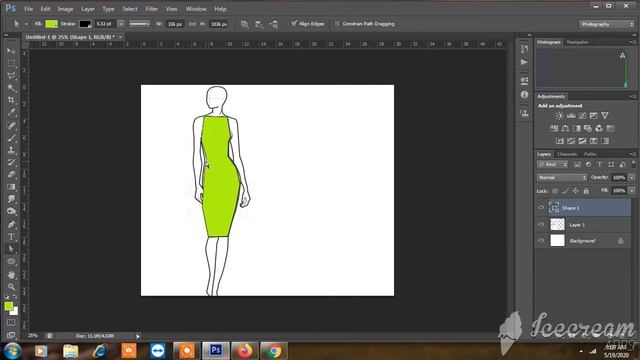Select the Eyedropper tool
The height and width of the screenshot is (360, 640).
click(11, 112)
